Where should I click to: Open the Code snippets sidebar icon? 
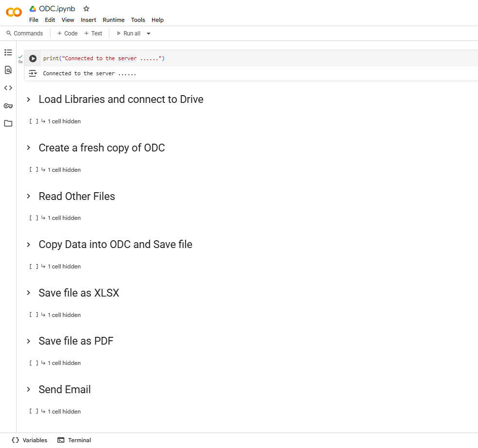point(8,88)
